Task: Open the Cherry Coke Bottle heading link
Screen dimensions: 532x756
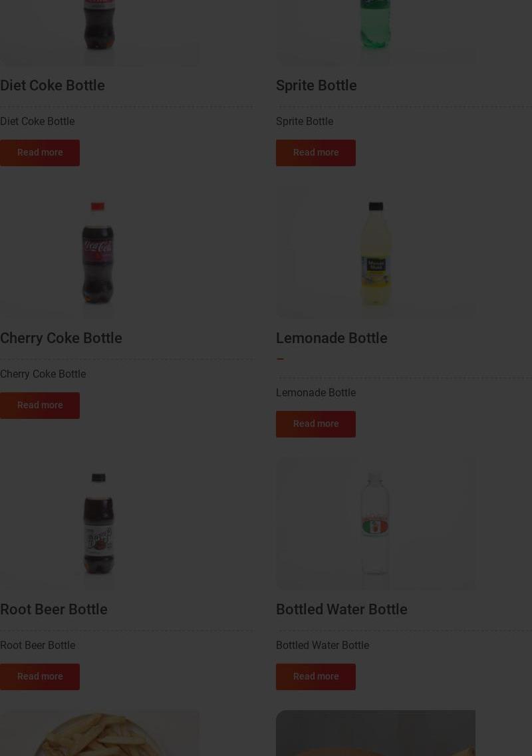Action: (x=61, y=338)
